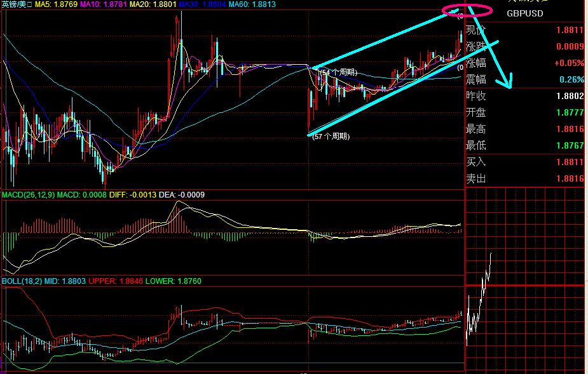The height and width of the screenshot is (374, 588).
Task: Click the 最低 value 1.8767
Action: coord(570,145)
